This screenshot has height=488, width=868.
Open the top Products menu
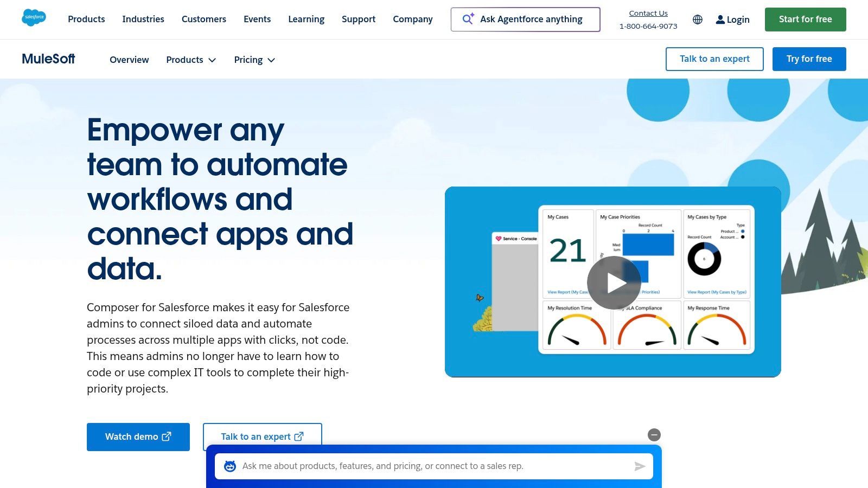86,19
